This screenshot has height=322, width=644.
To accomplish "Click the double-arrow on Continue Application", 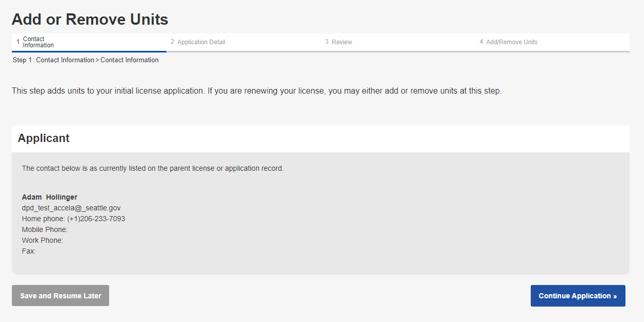I will [x=615, y=296].
